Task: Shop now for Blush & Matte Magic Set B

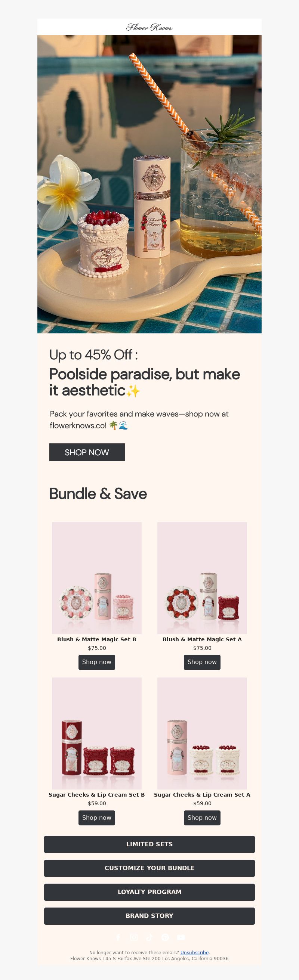Action: click(x=97, y=662)
